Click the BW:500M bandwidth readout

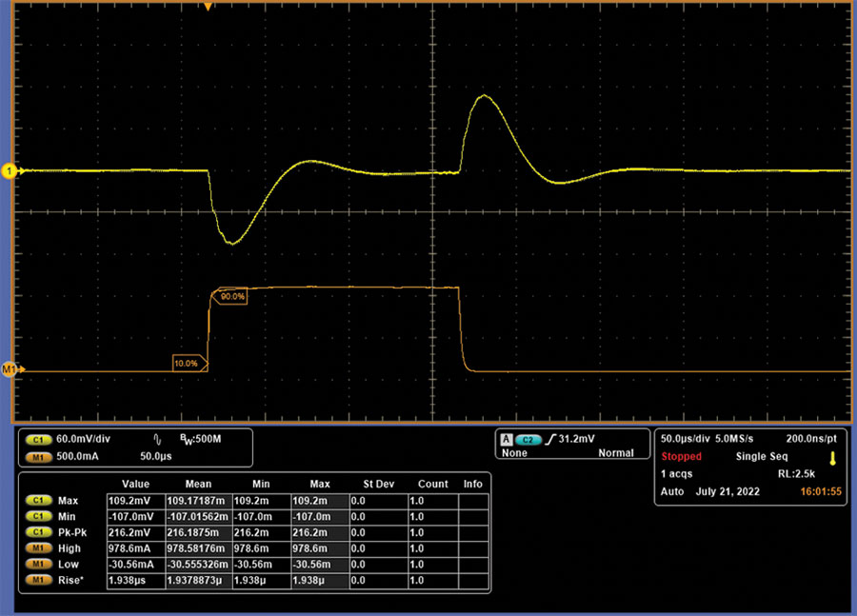(x=201, y=440)
